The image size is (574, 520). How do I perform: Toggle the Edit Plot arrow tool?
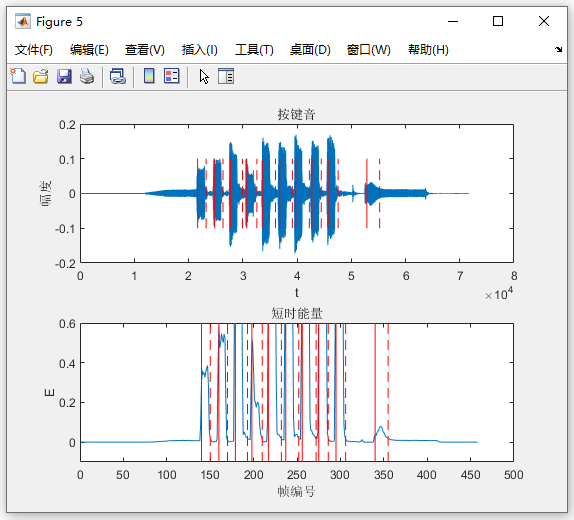(204, 76)
